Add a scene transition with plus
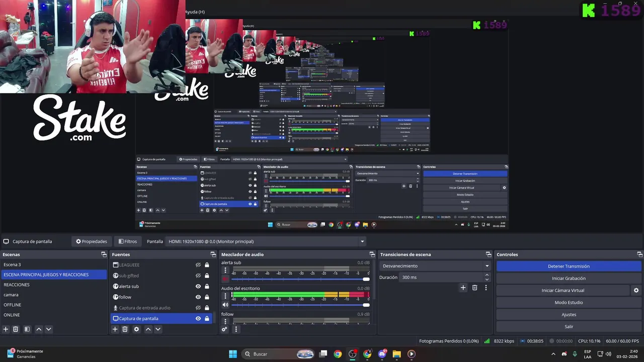Image resolution: width=644 pixels, height=362 pixels. pyautogui.click(x=463, y=288)
